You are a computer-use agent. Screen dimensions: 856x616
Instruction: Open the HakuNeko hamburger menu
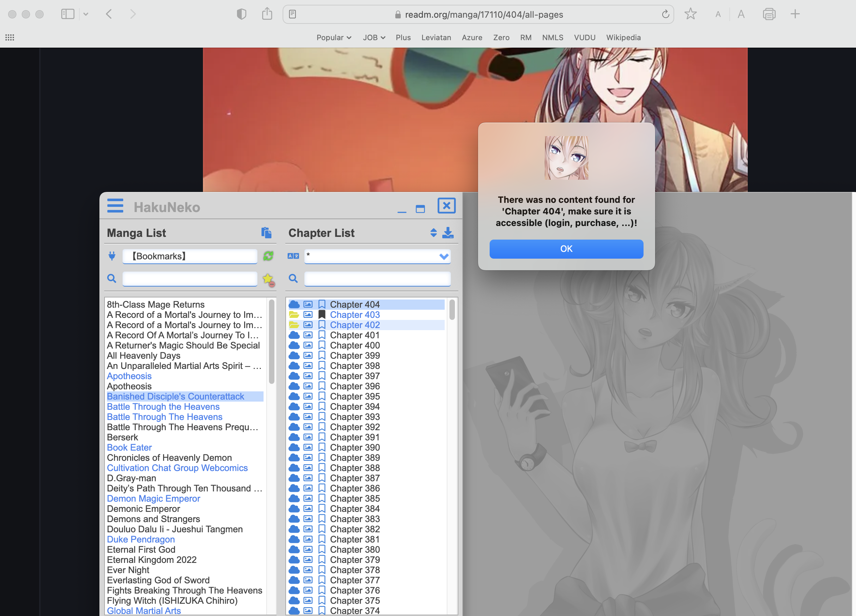pos(115,206)
